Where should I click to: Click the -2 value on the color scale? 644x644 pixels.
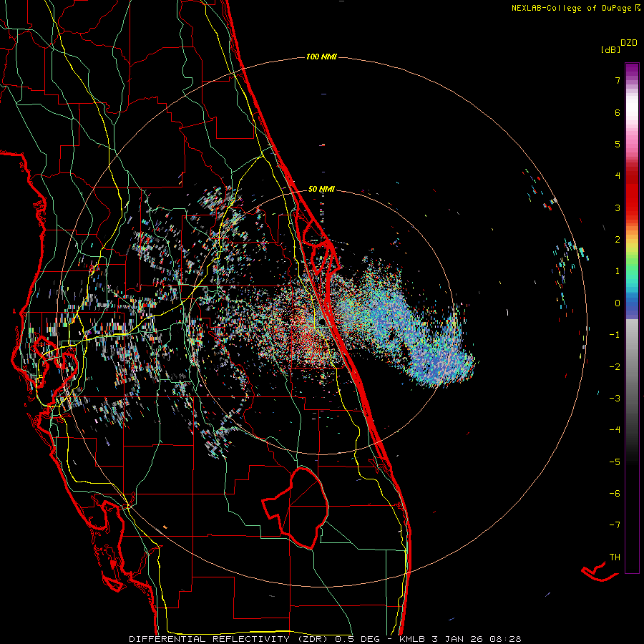coord(615,367)
